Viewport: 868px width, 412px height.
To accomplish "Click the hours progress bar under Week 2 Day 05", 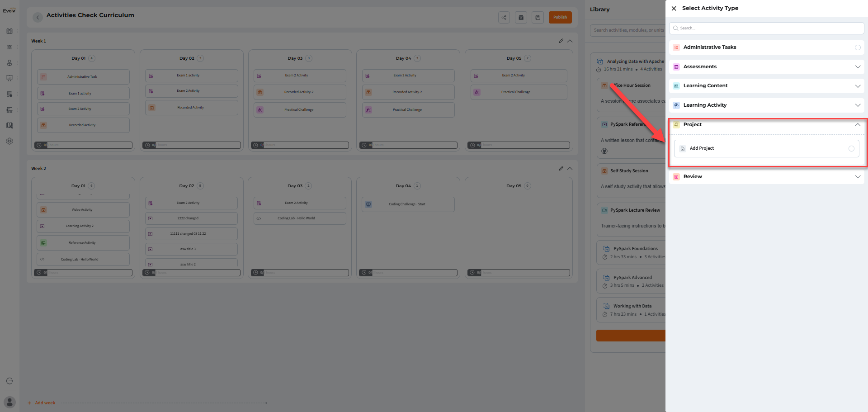I will click(x=519, y=273).
